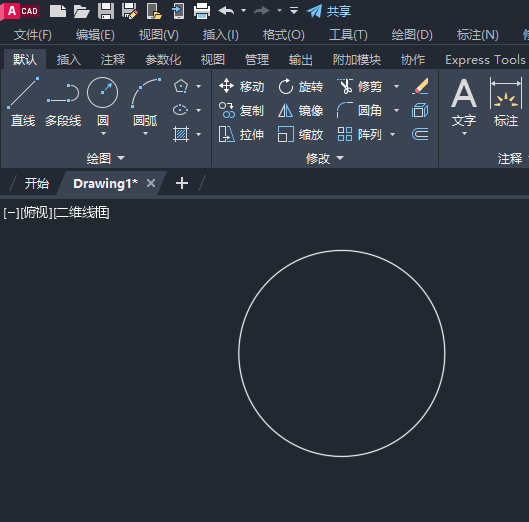The image size is (529, 522).
Task: Open the Array (阵列) dropdown arrow
Action: tap(392, 134)
